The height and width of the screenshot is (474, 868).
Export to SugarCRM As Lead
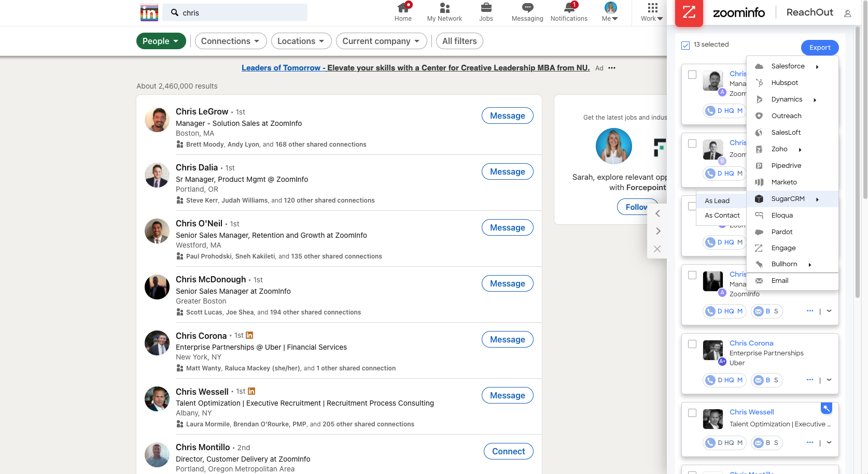tap(721, 200)
